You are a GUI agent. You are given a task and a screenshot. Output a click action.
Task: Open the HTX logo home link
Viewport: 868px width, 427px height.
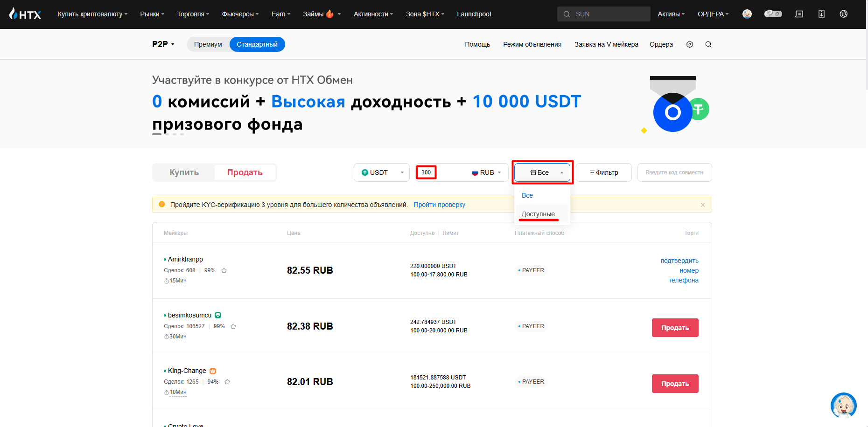pyautogui.click(x=25, y=14)
